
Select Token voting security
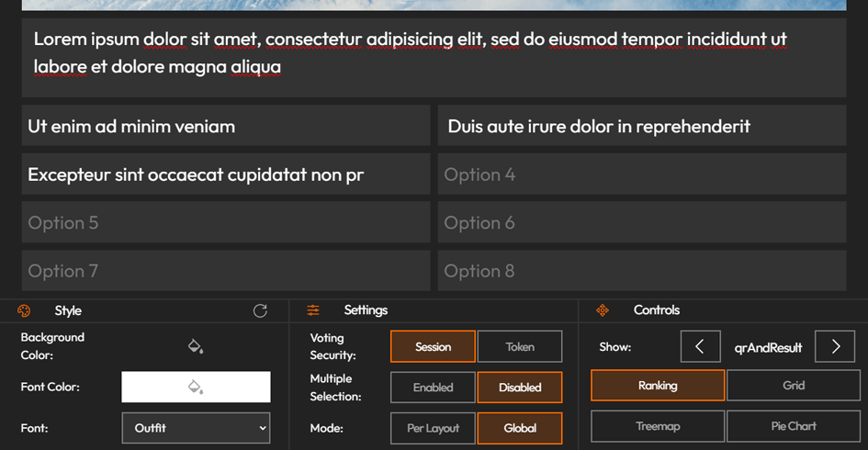click(520, 346)
